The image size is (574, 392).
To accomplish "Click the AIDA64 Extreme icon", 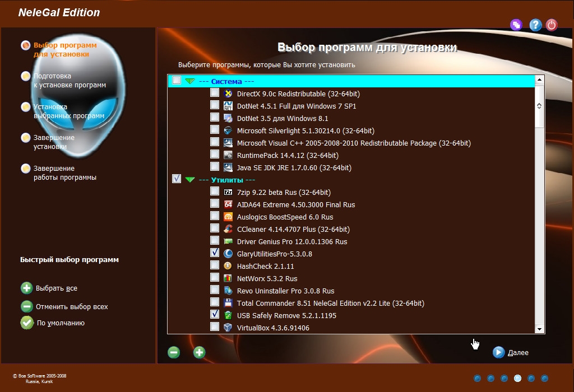I will coord(228,204).
